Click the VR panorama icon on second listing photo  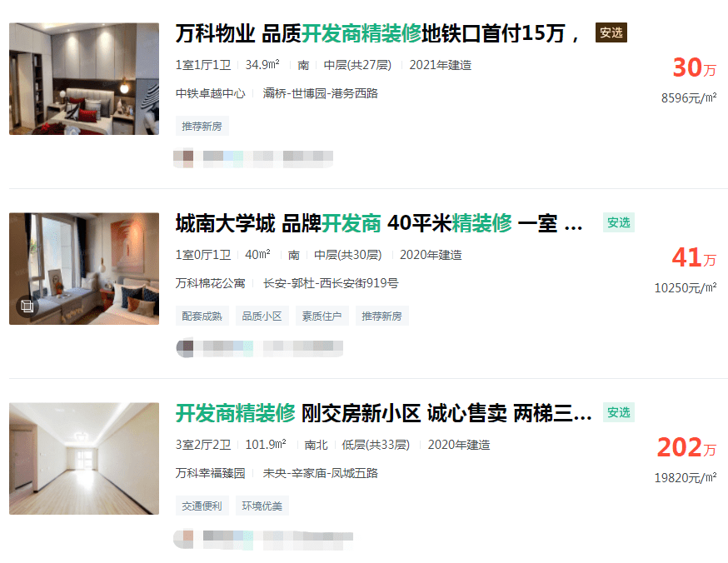[x=27, y=306]
